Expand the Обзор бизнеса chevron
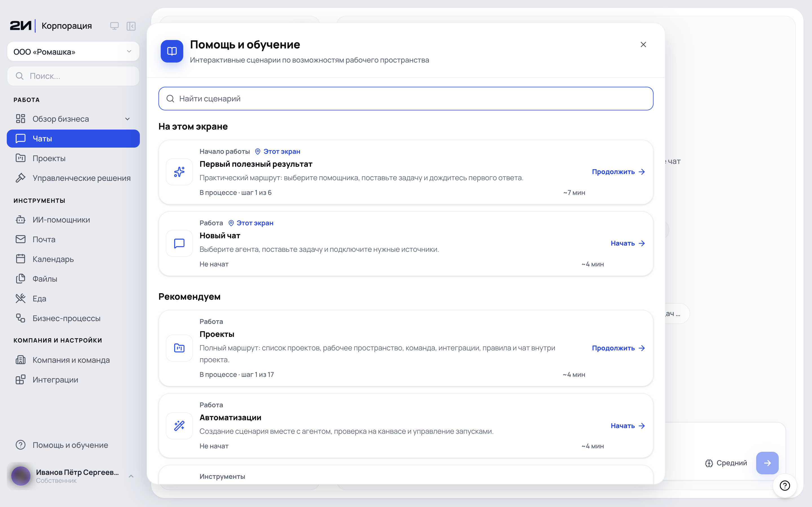The image size is (812, 507). point(127,119)
